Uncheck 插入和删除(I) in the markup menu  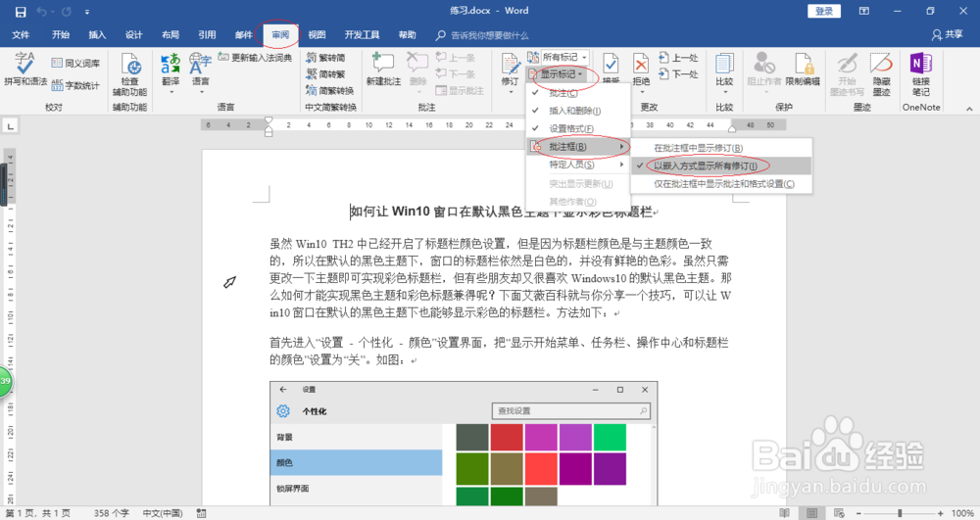pyautogui.click(x=578, y=111)
